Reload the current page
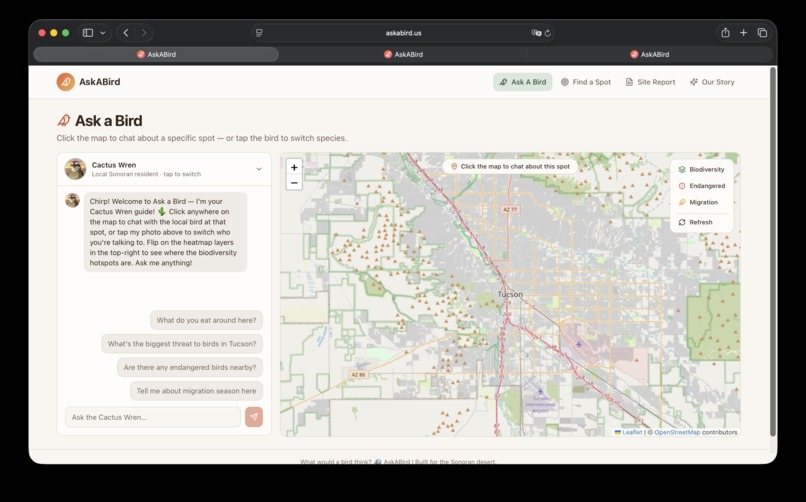The height and width of the screenshot is (502, 806). pos(548,33)
